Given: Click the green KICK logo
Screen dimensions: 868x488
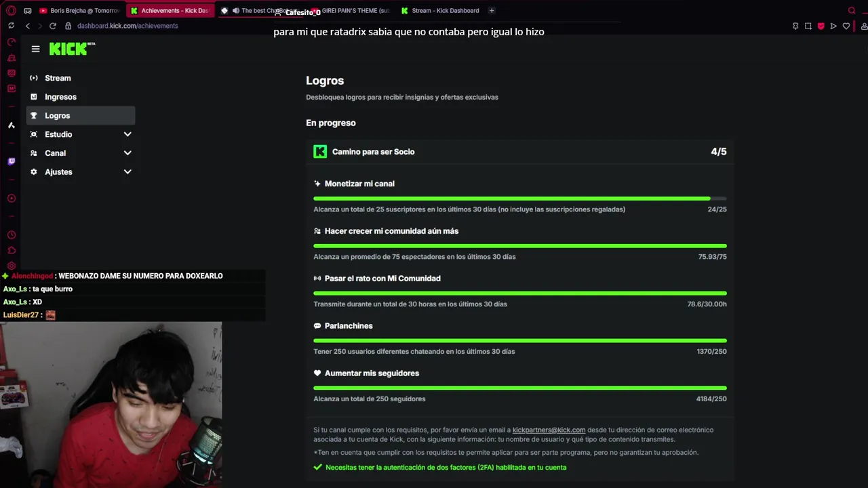Looking at the screenshot, I should [71, 49].
